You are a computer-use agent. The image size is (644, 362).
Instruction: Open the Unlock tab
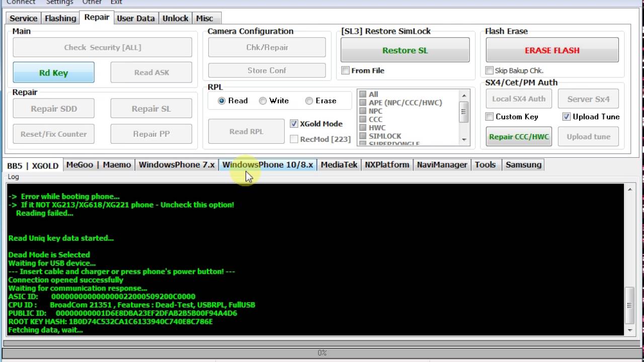[175, 18]
